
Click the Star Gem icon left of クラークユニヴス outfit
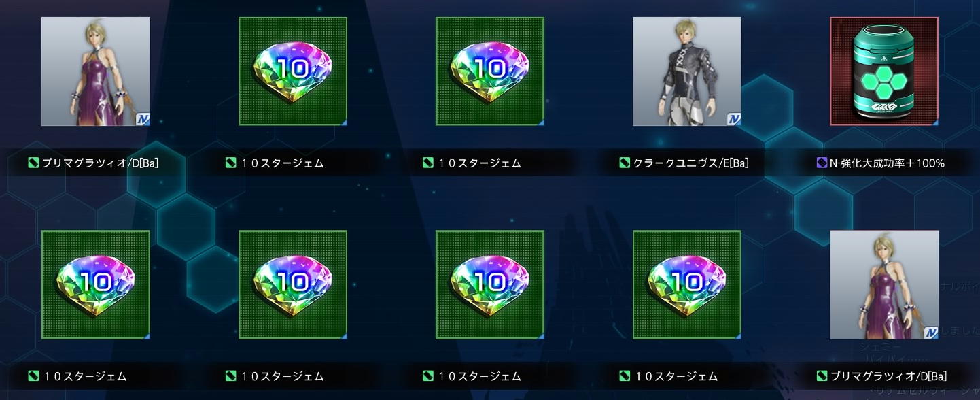(490, 71)
